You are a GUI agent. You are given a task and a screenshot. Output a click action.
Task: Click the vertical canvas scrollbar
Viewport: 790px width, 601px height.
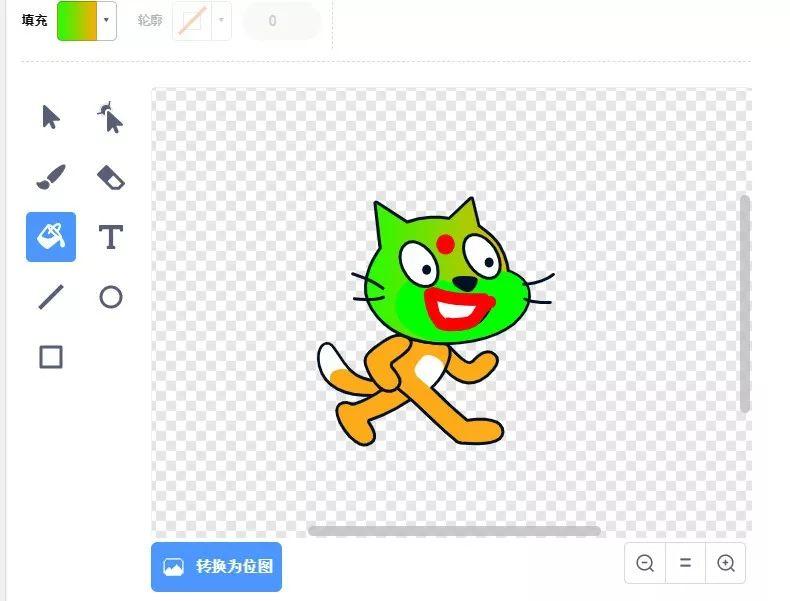745,304
